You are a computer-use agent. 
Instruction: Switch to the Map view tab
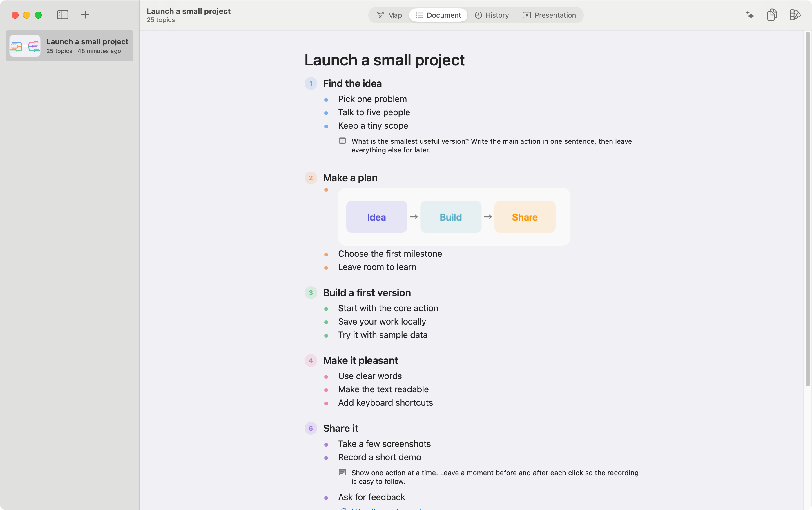coord(389,15)
